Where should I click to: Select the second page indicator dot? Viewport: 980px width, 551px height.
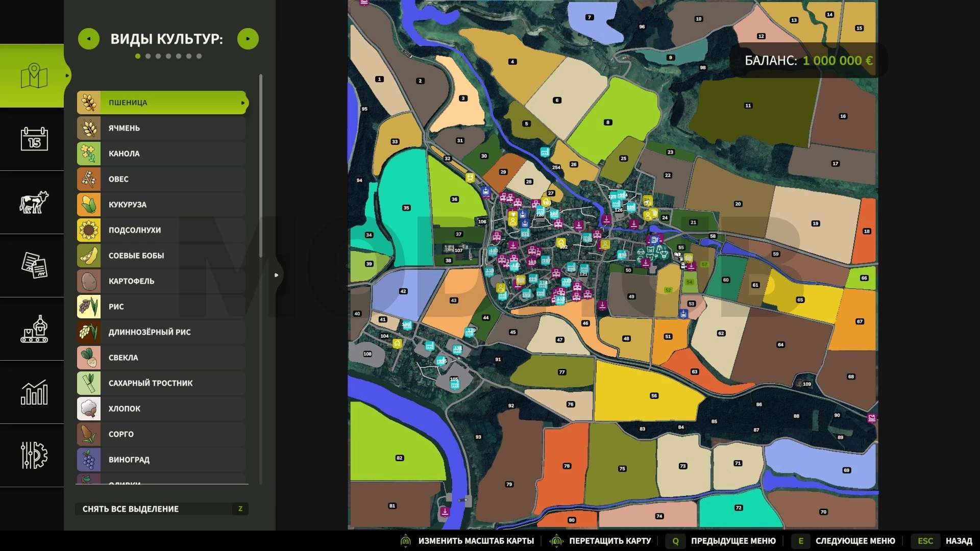click(148, 56)
